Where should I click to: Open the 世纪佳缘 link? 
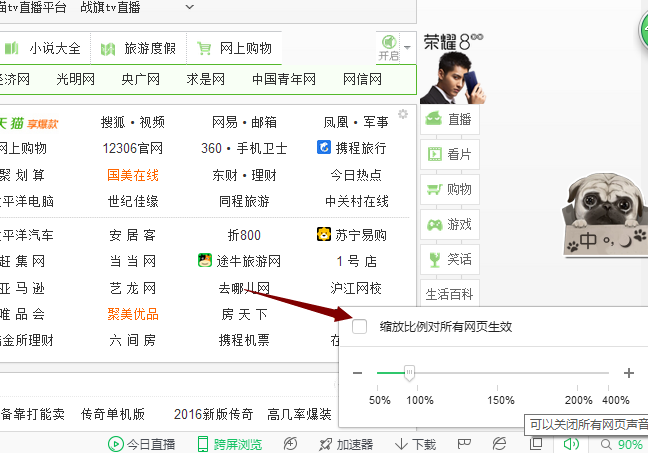[x=133, y=201]
